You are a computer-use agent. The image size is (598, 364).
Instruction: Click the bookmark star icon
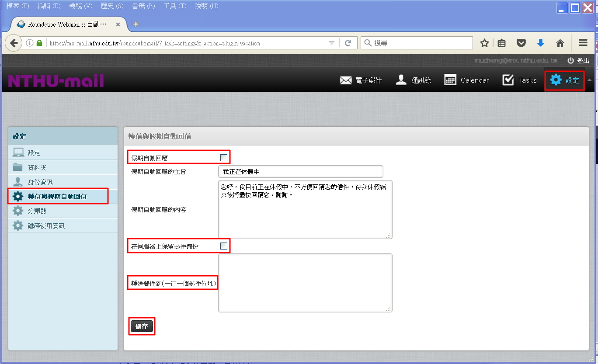point(484,43)
